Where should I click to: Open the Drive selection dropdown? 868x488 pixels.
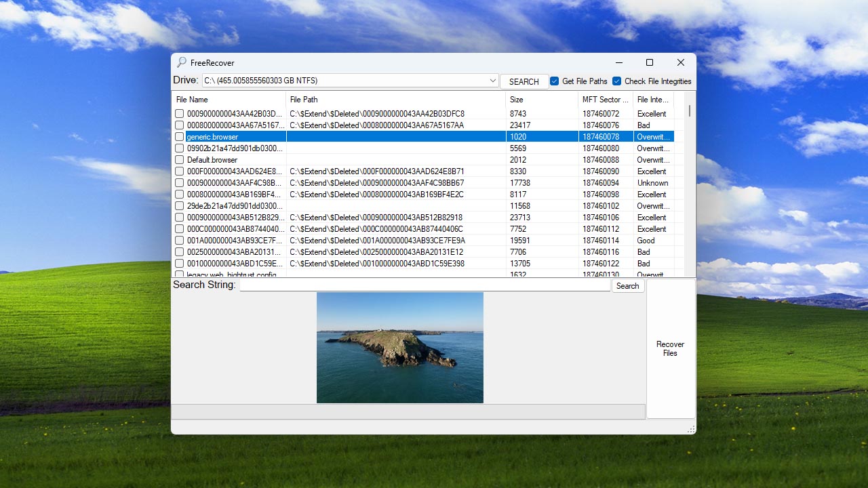493,81
